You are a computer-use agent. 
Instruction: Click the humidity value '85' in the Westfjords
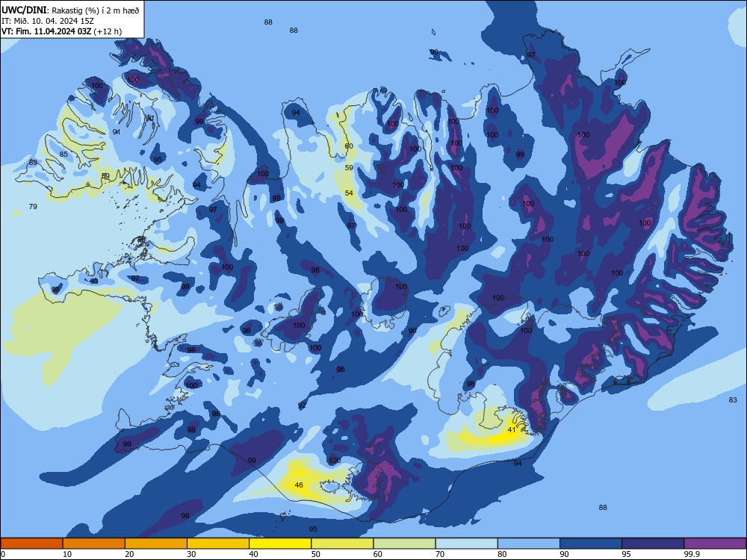pyautogui.click(x=63, y=154)
